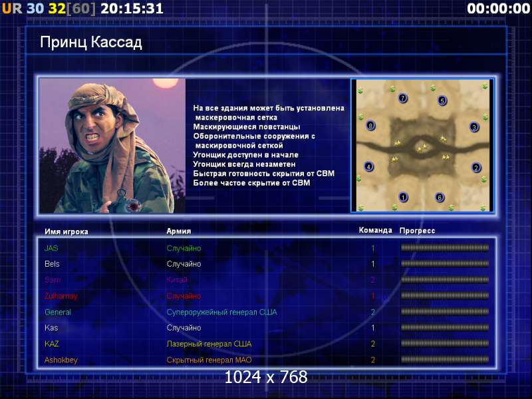Select start position 3 on the map
The width and height of the screenshot is (532, 399).
pyautogui.click(x=474, y=127)
